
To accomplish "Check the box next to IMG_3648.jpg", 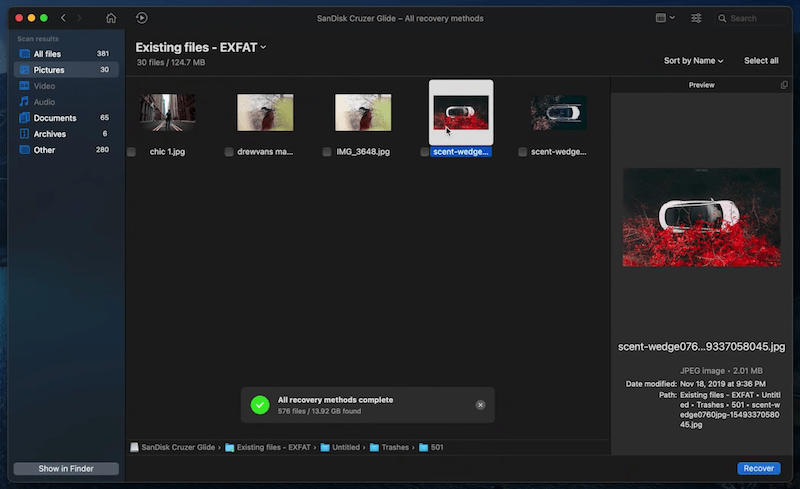I will click(327, 152).
